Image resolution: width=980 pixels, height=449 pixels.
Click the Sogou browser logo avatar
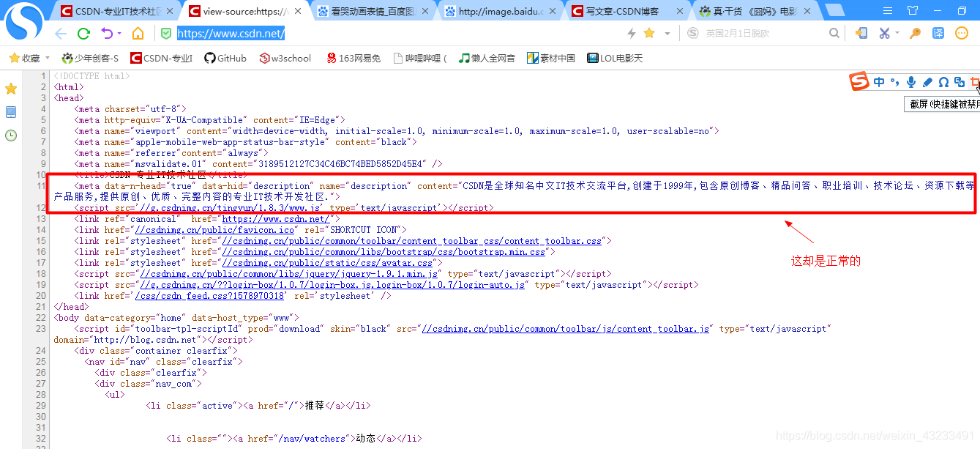tap(24, 22)
